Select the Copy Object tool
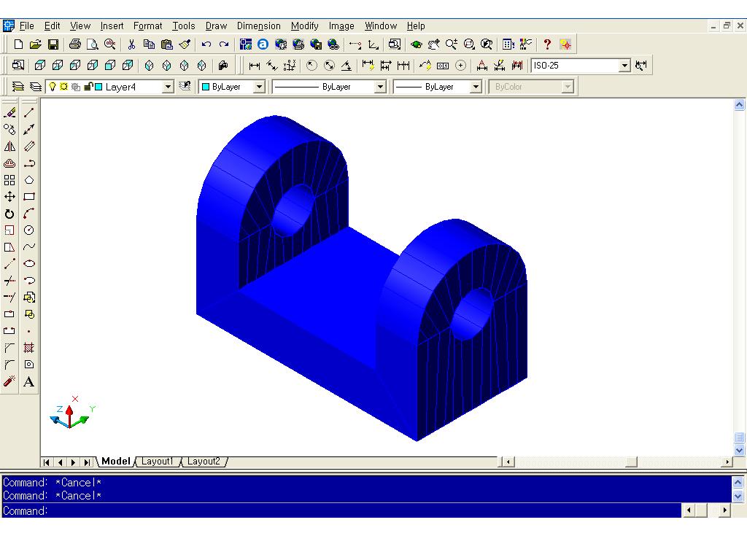 9,130
